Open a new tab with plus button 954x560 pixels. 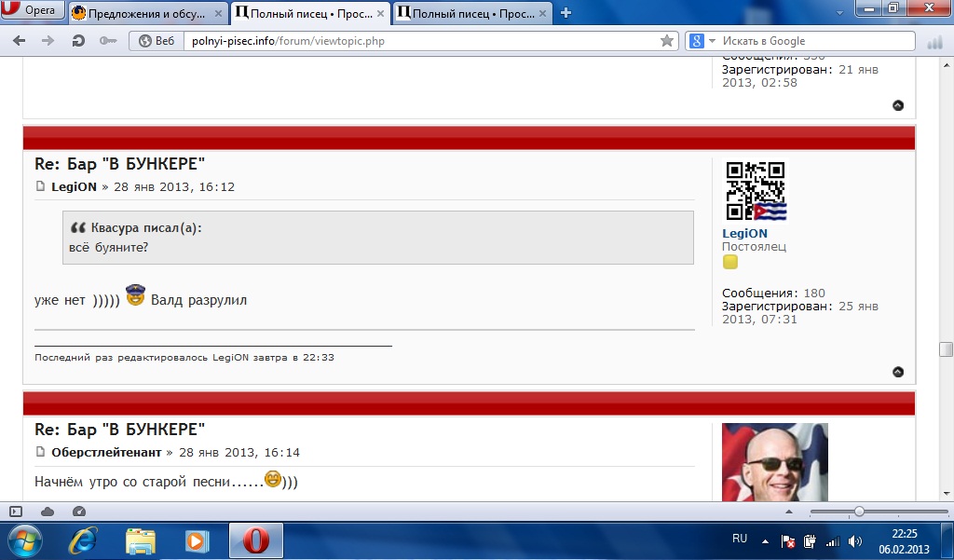[566, 13]
